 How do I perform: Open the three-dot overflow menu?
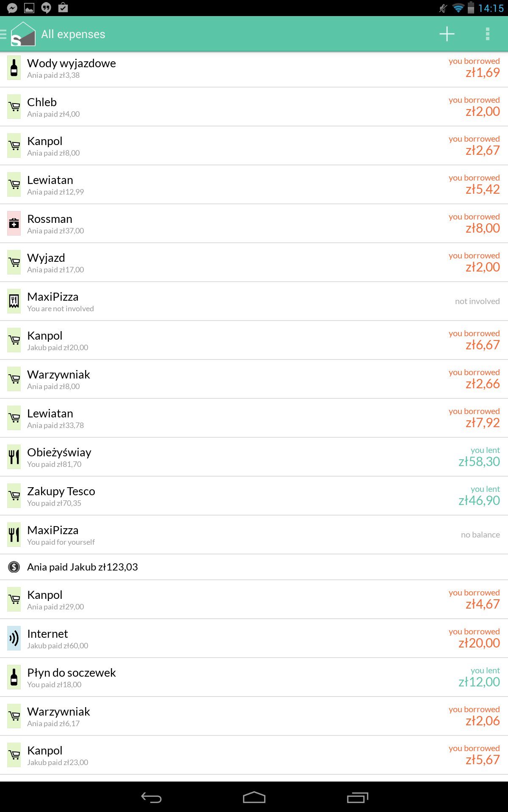tap(487, 34)
